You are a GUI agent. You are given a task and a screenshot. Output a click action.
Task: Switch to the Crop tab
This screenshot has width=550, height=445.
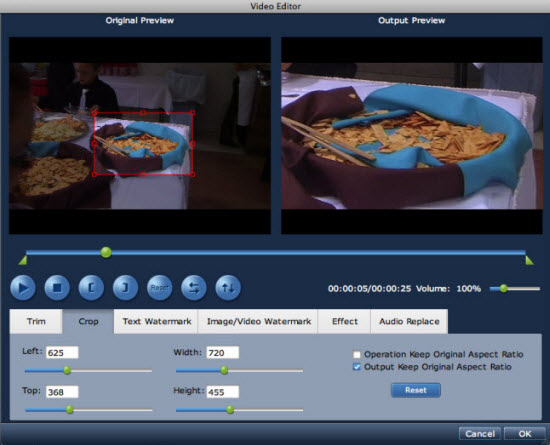coord(88,321)
